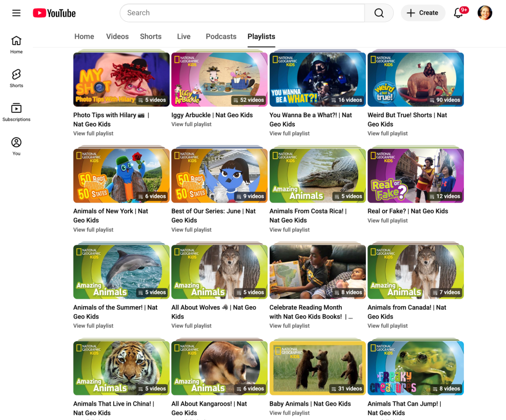Select the Live channel tab
The image size is (506, 420).
pyautogui.click(x=184, y=37)
